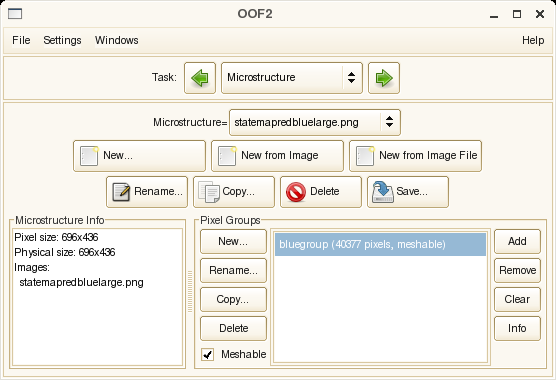Click the Info button for pixel group
This screenshot has height=380, width=556.
(517, 328)
